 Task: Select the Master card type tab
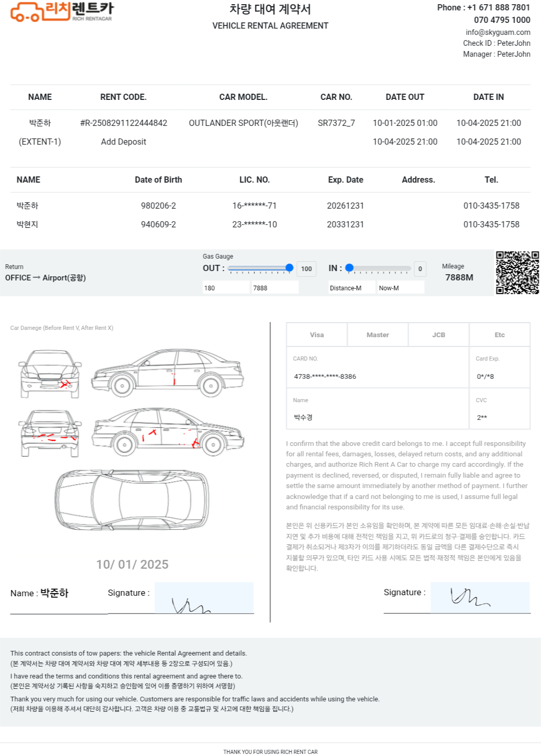[x=378, y=335]
